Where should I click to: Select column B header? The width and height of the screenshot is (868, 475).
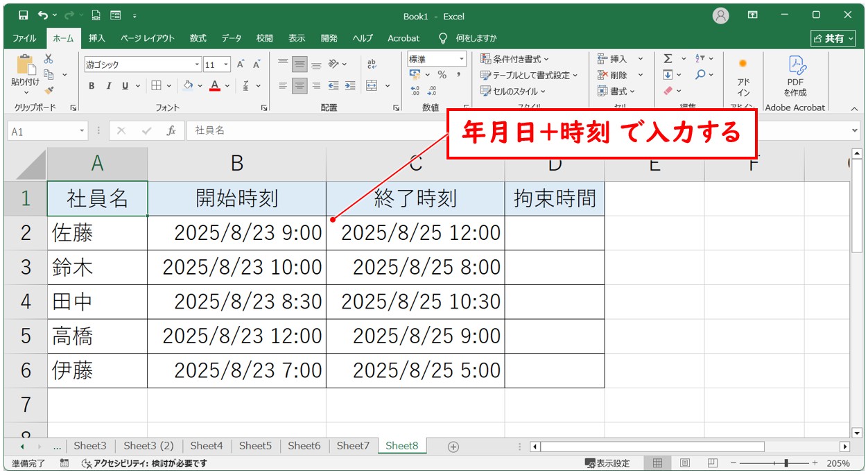pos(236,163)
